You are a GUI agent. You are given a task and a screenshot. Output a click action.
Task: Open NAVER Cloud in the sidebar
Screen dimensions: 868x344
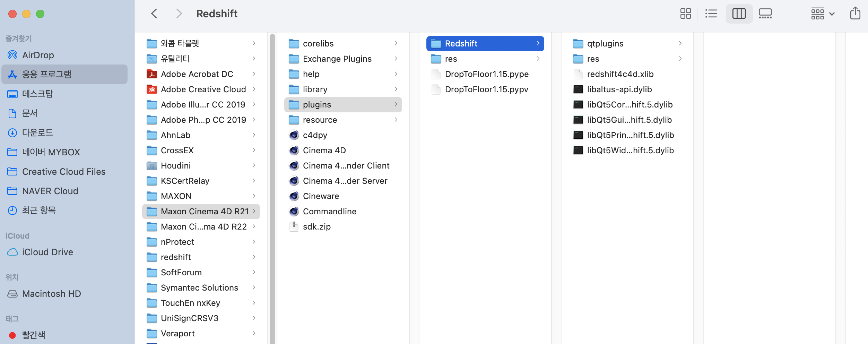[64, 191]
